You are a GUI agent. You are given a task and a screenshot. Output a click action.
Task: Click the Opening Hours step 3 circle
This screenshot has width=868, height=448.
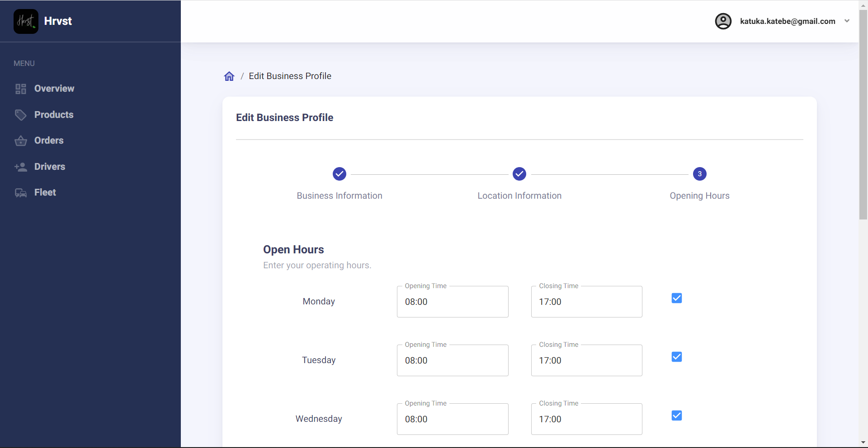point(699,174)
